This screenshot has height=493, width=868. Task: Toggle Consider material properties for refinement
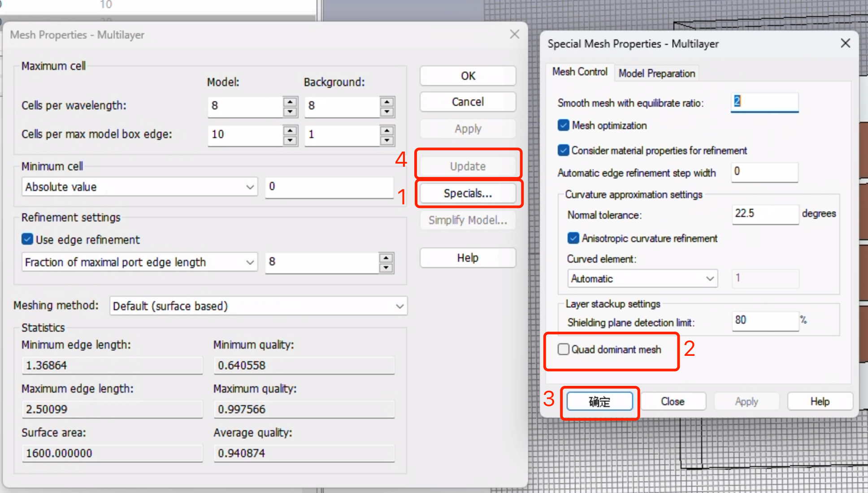click(564, 150)
